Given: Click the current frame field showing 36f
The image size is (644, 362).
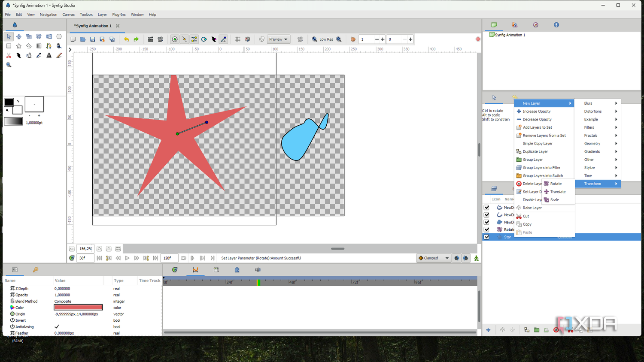Looking at the screenshot, I should click(x=85, y=258).
